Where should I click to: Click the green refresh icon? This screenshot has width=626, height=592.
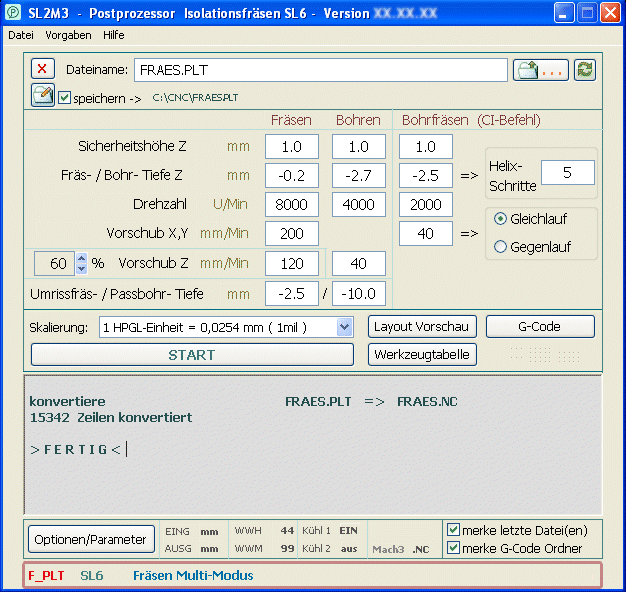coord(585,69)
